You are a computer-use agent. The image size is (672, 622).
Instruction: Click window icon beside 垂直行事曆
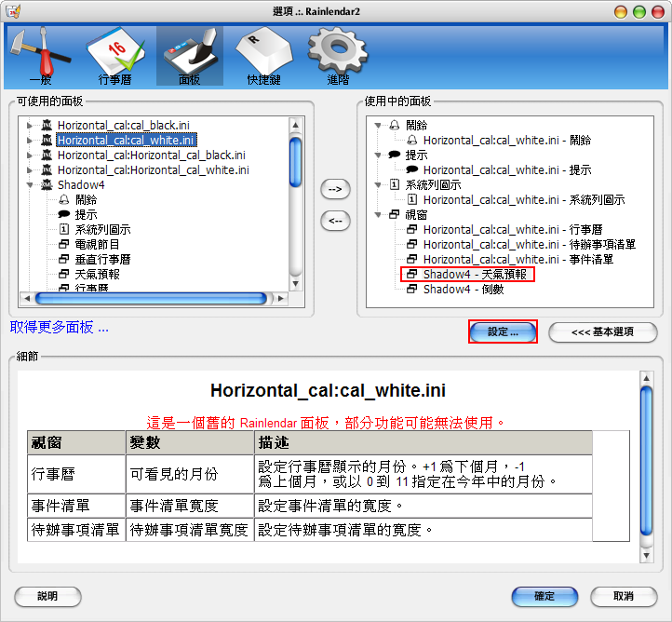64,260
